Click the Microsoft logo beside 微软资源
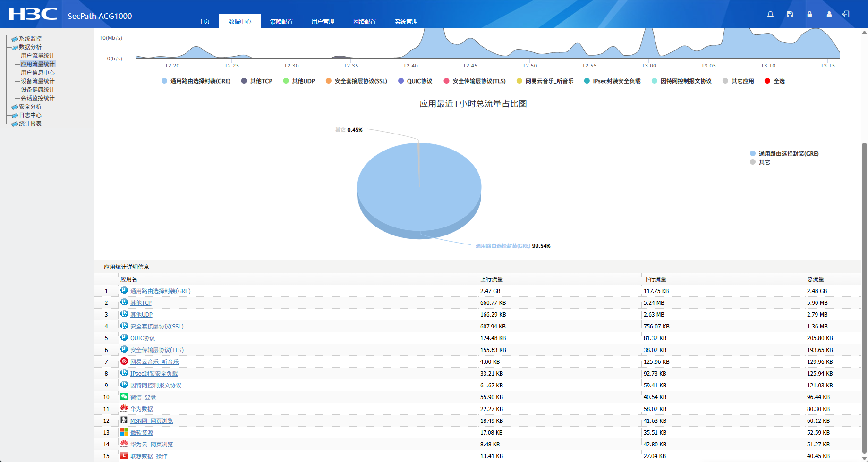The width and height of the screenshot is (868, 462). click(x=124, y=432)
